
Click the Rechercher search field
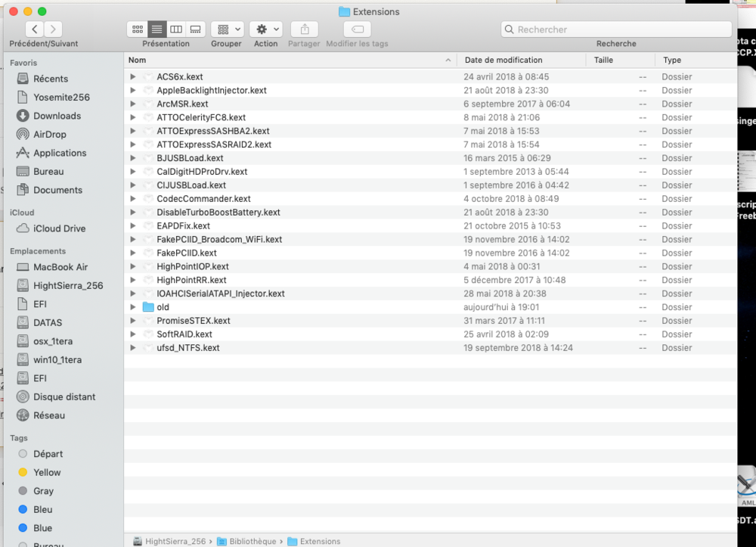pyautogui.click(x=616, y=30)
